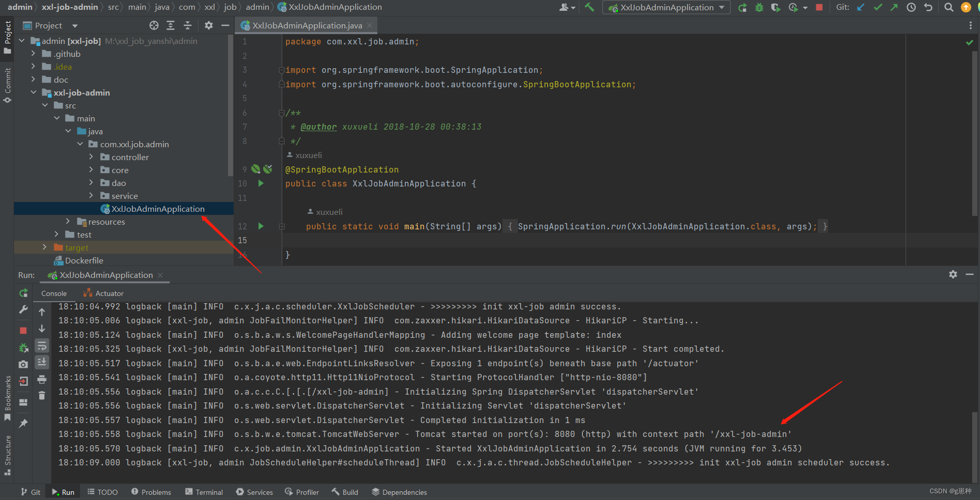The image size is (980, 500).
Task: Open dropdown next to profiler run icon
Action: click(805, 8)
